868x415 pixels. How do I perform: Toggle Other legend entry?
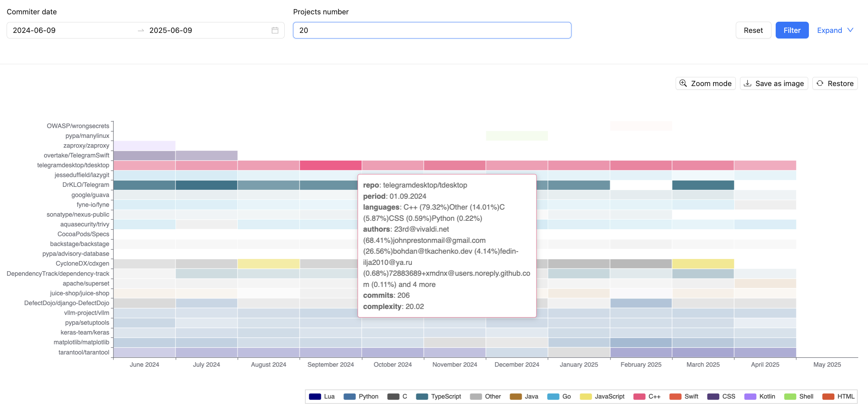(485, 396)
